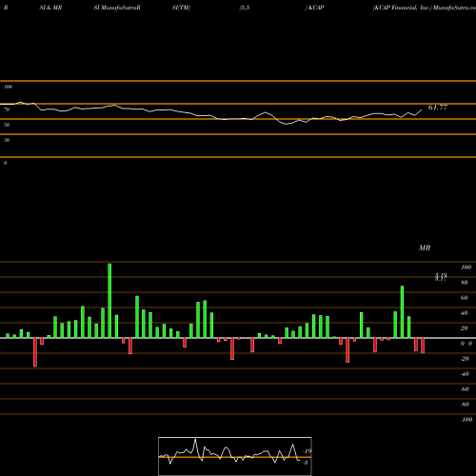Click the RSI axis label 70
The width and height of the screenshot is (476, 476).
click(7, 109)
